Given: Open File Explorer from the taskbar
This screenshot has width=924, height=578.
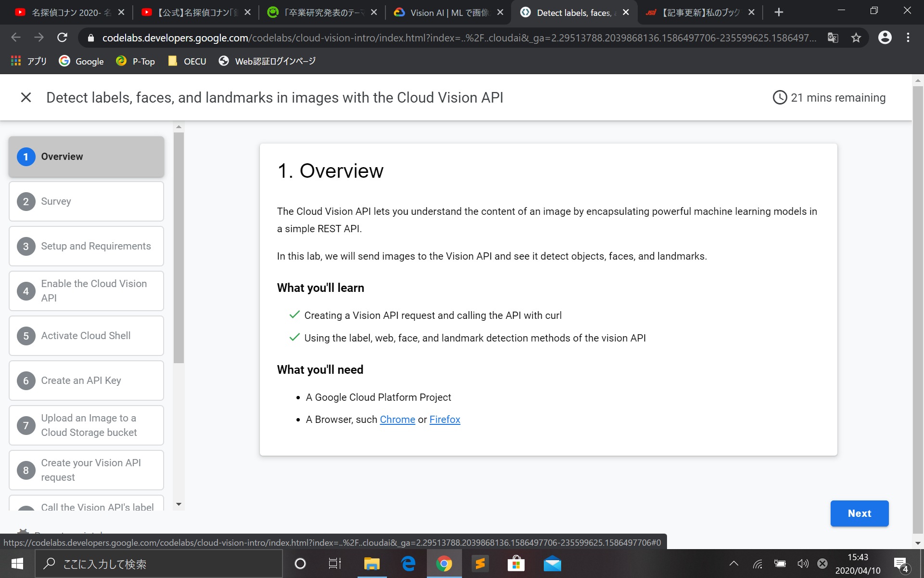Looking at the screenshot, I should coord(372,564).
